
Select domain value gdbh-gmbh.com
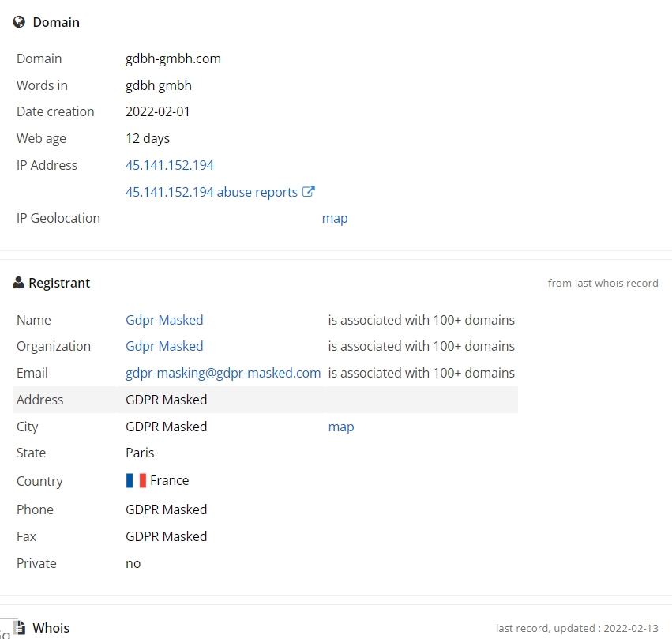[x=173, y=58]
